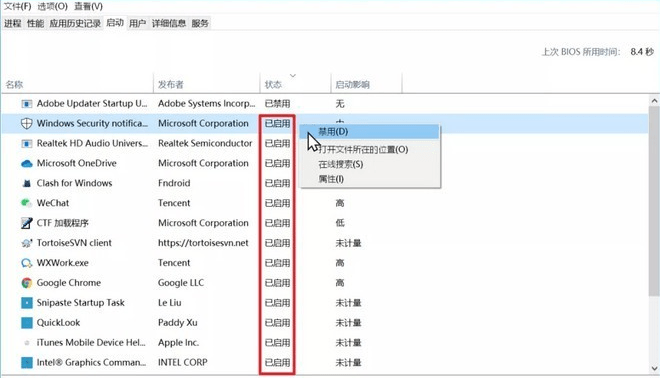Click the 已禁用 status of Adobe Updater
This screenshot has width=660, height=378.
(277, 104)
